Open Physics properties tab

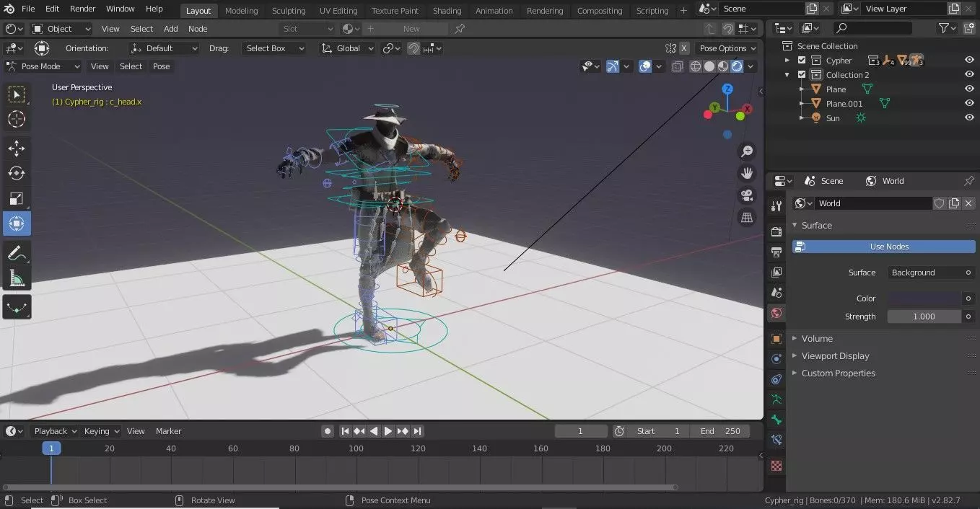pos(776,358)
